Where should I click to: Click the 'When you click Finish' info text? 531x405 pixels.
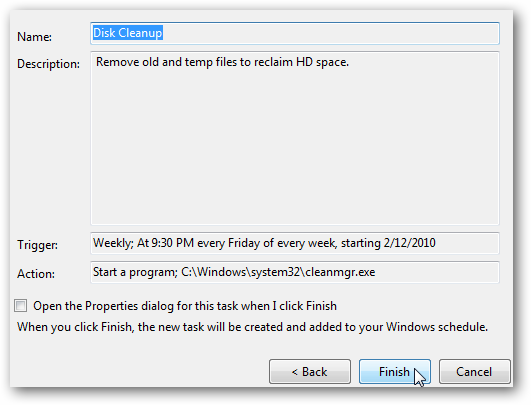(252, 327)
